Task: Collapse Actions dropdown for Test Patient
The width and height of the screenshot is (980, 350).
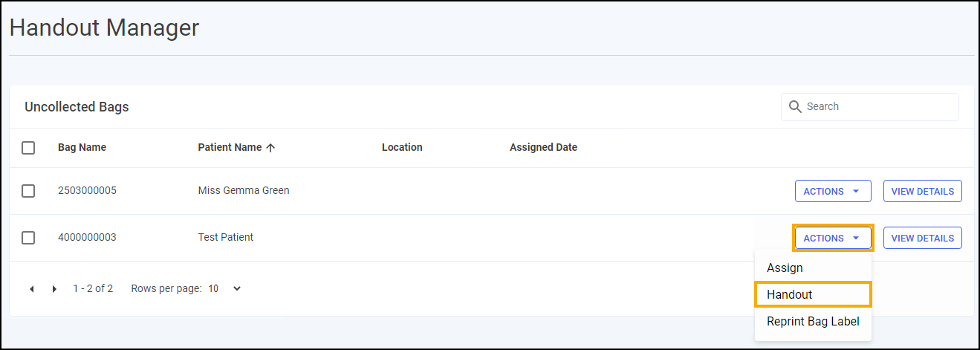Action: 832,238
